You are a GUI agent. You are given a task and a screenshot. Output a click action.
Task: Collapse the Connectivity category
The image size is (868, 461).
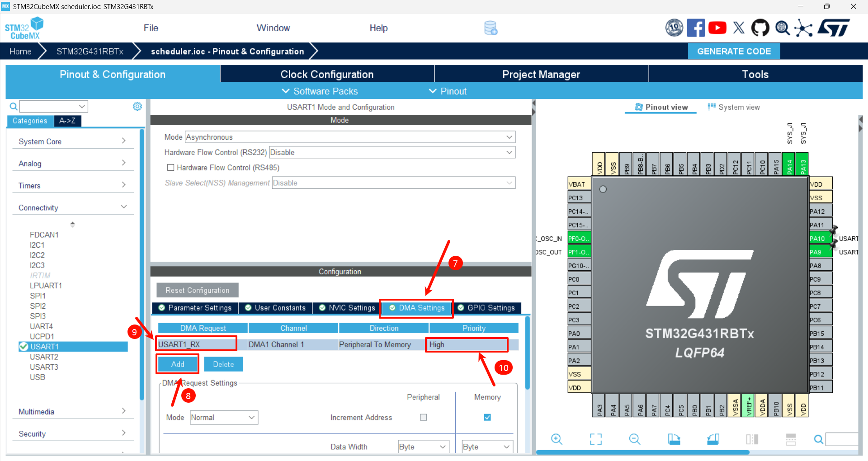point(72,208)
